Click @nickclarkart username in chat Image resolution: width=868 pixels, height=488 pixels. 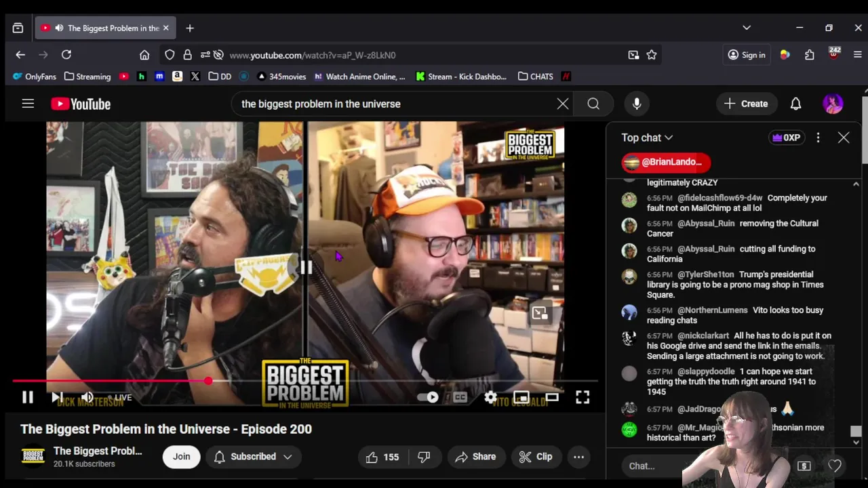703,335
